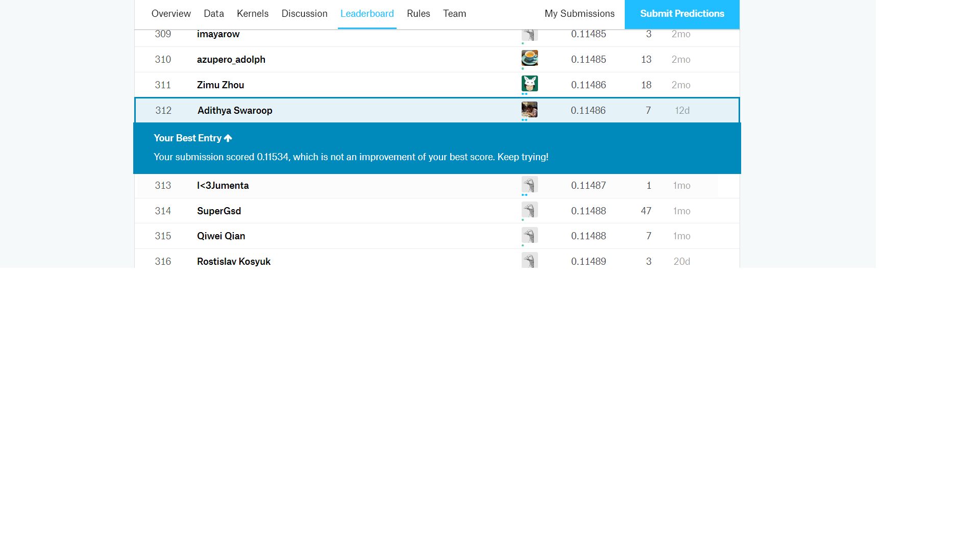
Task: Click Rostislav Kosyuk's default goose avatar
Action: 529,260
